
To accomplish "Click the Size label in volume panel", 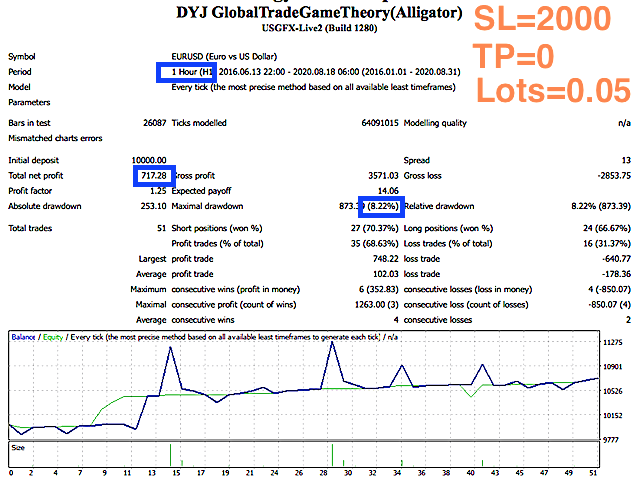I will tap(18, 448).
